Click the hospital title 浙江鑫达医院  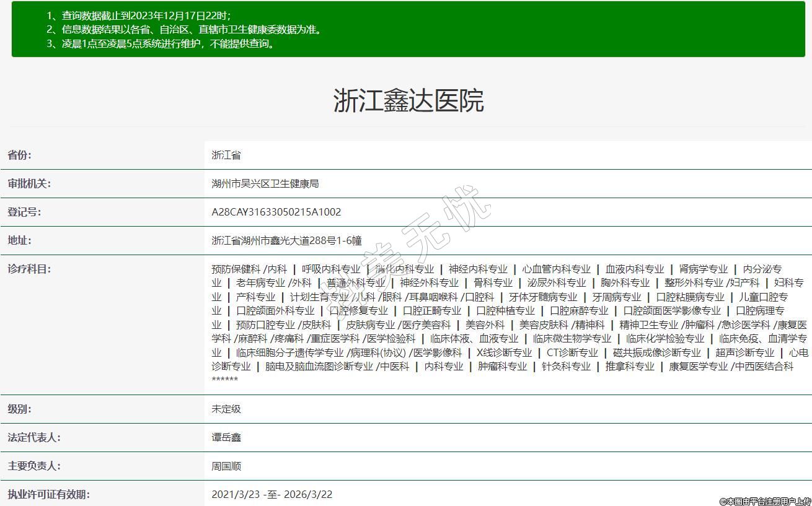pyautogui.click(x=408, y=100)
